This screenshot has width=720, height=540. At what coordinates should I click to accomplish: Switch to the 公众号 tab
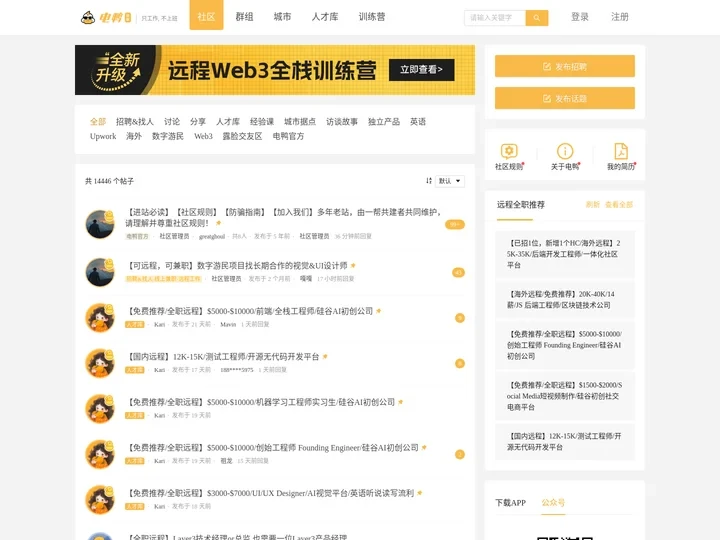[553, 503]
